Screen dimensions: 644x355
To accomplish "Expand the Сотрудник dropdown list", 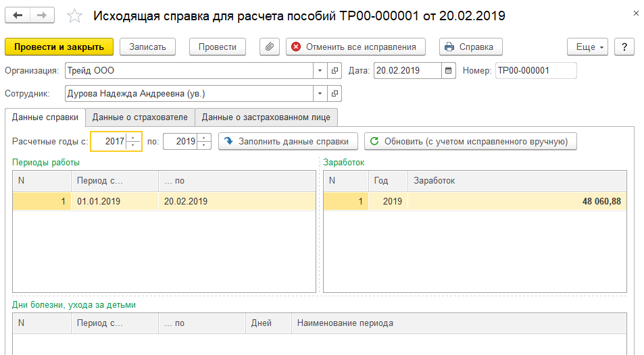I will pyautogui.click(x=320, y=93).
